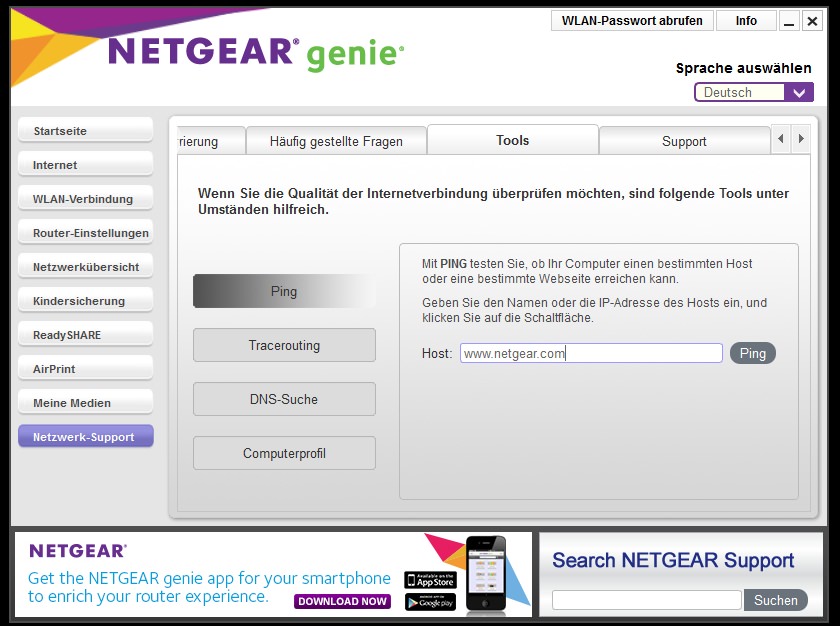The image size is (840, 626).
Task: Click the WLAN-Passwort abrufen button
Action: [x=632, y=21]
